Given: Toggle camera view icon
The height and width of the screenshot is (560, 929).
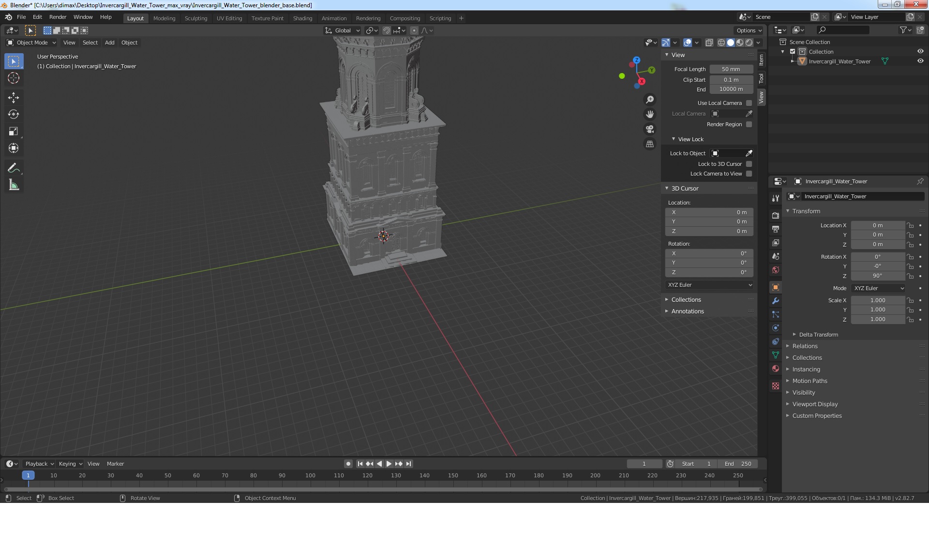Looking at the screenshot, I should 650,129.
